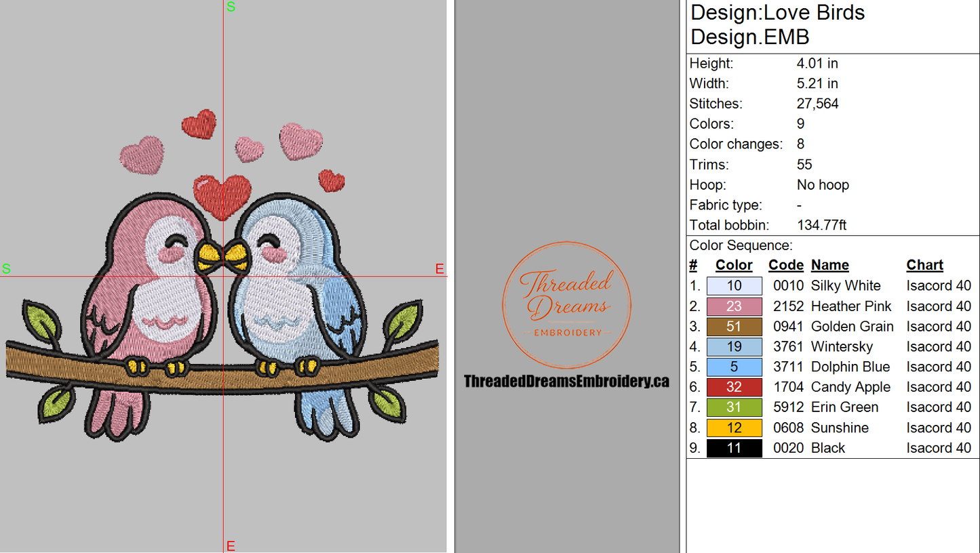Select the 'Design.EMB' filename text
Image resolution: width=980 pixels, height=553 pixels.
pyautogui.click(x=749, y=37)
